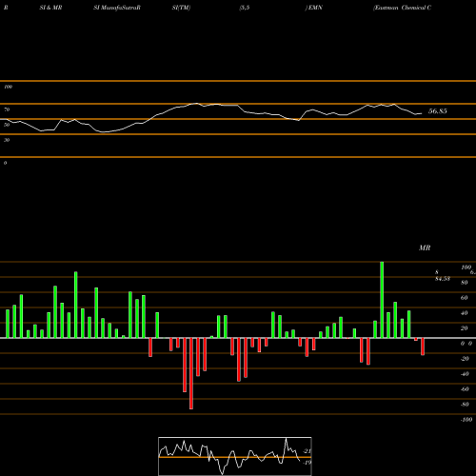Click the MR axis label 40
The height and width of the screenshot is (476, 476).
click(x=464, y=313)
